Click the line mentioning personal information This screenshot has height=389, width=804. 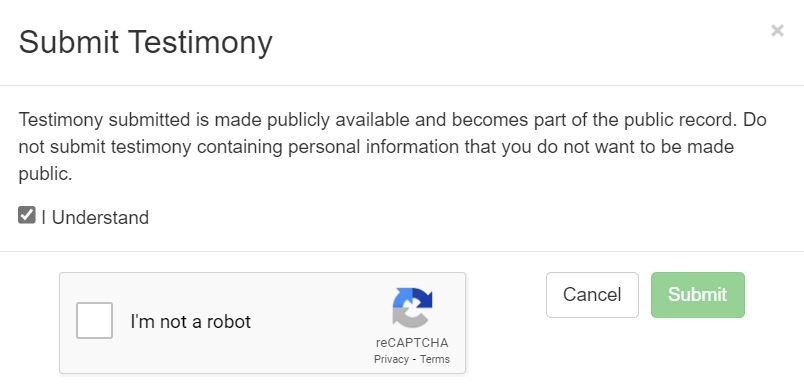pyautogui.click(x=376, y=147)
